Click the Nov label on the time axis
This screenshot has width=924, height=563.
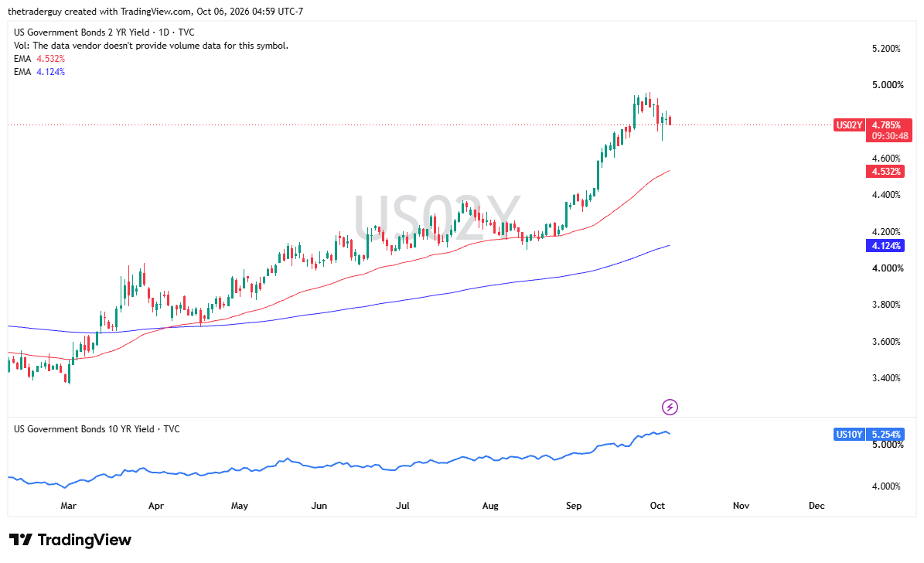tap(741, 506)
